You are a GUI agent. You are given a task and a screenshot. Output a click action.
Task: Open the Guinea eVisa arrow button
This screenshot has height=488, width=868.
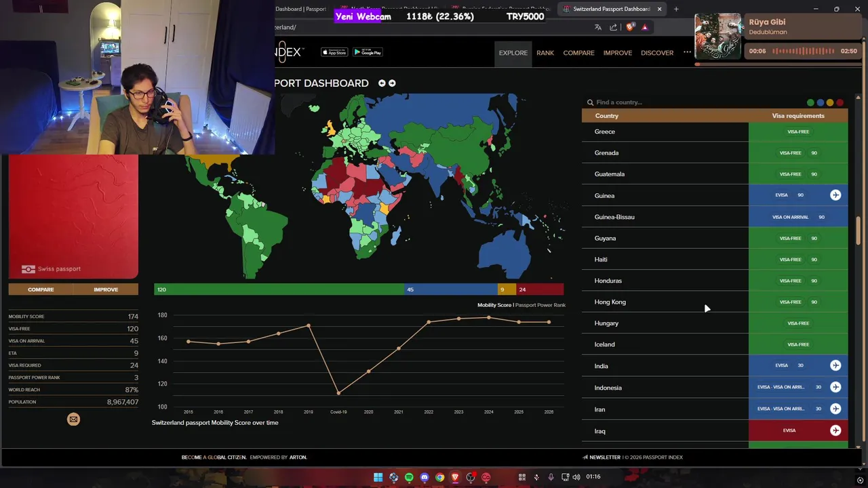pos(835,195)
